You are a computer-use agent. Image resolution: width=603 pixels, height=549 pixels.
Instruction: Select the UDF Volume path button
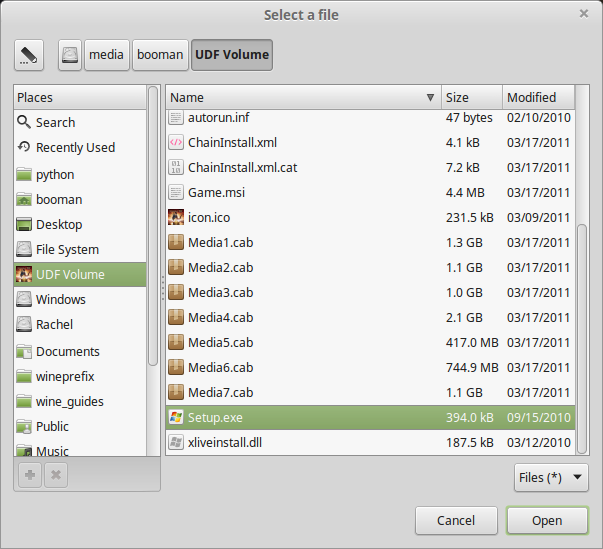coord(232,55)
